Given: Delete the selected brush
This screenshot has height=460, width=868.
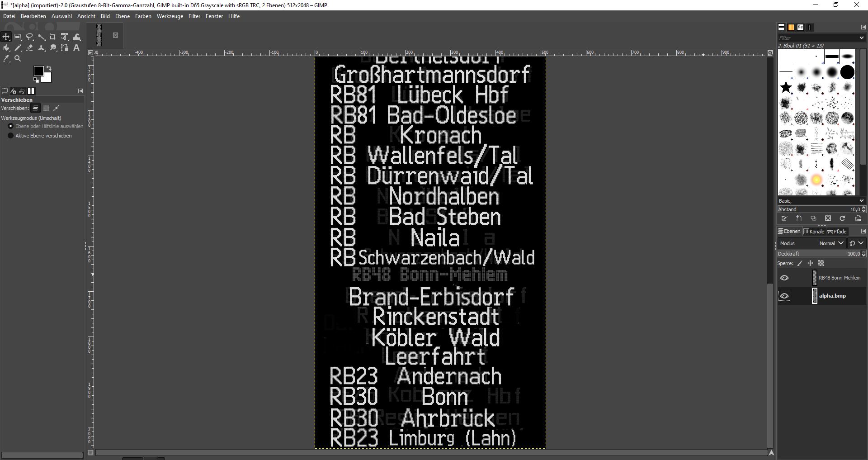Looking at the screenshot, I should [x=828, y=219].
